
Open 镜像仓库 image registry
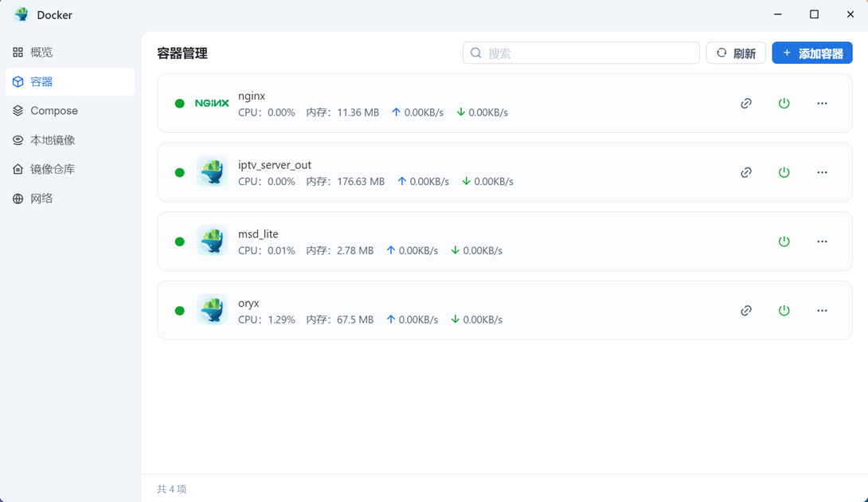70,169
